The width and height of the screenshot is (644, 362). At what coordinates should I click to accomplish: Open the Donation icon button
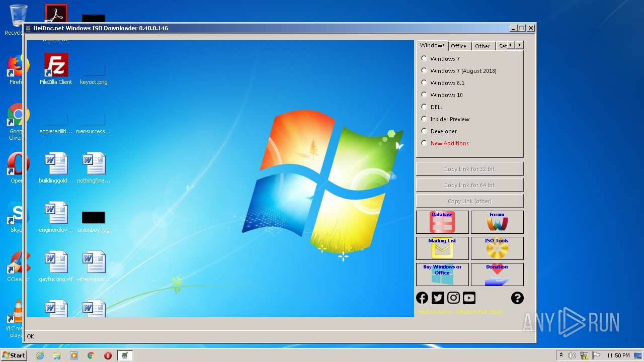click(x=497, y=275)
